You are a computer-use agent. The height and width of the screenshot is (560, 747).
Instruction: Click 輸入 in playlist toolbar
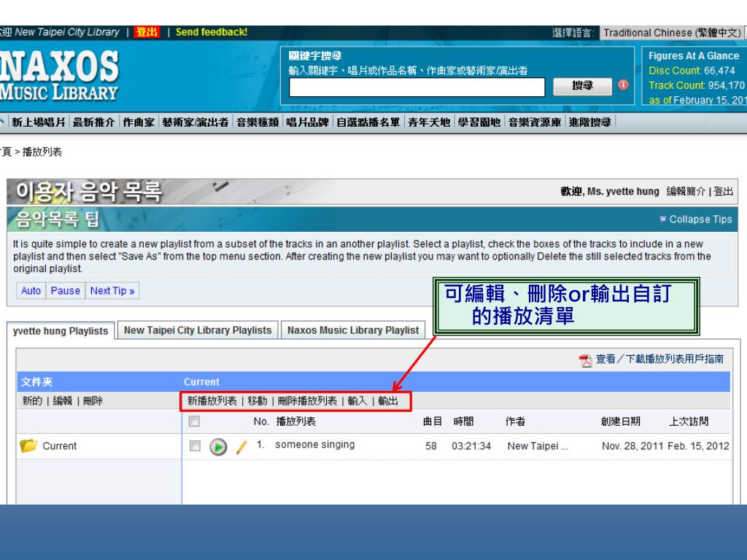coord(357,401)
